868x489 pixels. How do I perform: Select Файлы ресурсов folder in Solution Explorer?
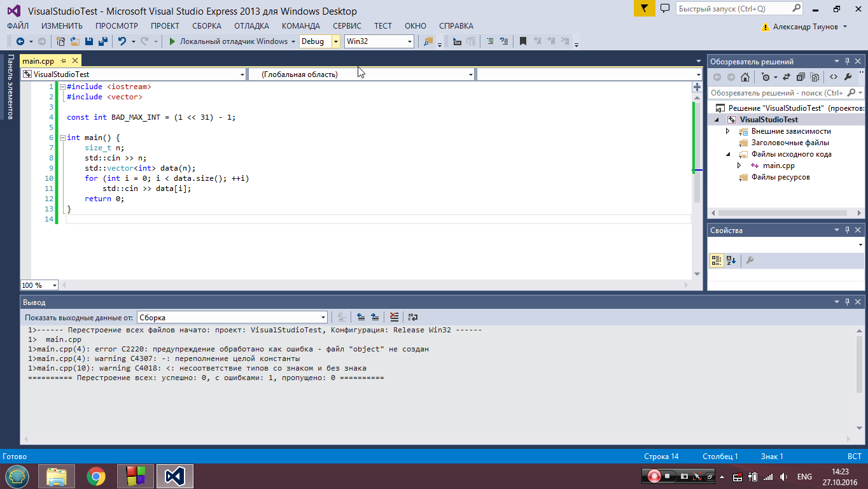pyautogui.click(x=780, y=177)
